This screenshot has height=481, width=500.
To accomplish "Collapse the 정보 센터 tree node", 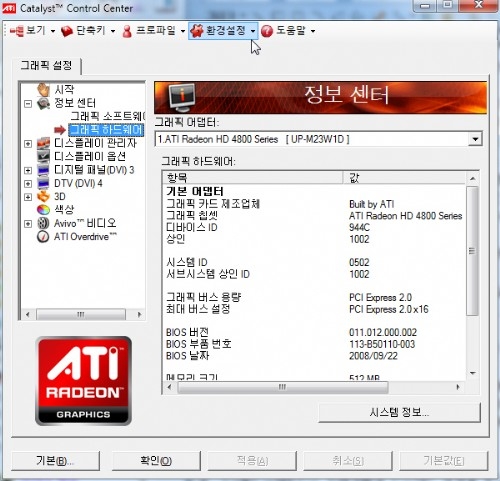I will click(x=28, y=104).
